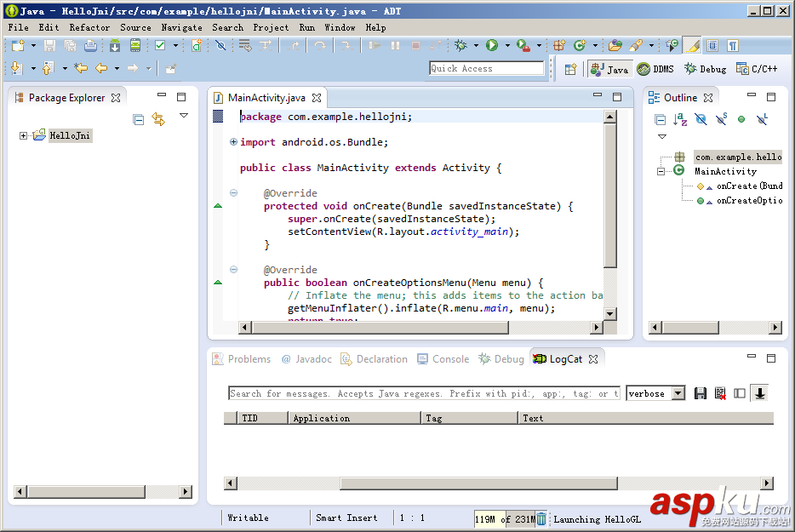Switch to the DDMS perspective
The width and height of the screenshot is (795, 532).
655,69
